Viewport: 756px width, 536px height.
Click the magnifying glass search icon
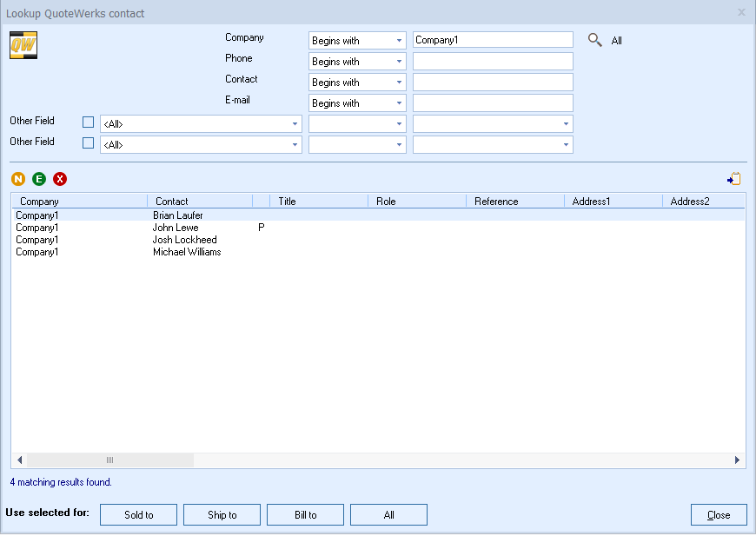595,40
